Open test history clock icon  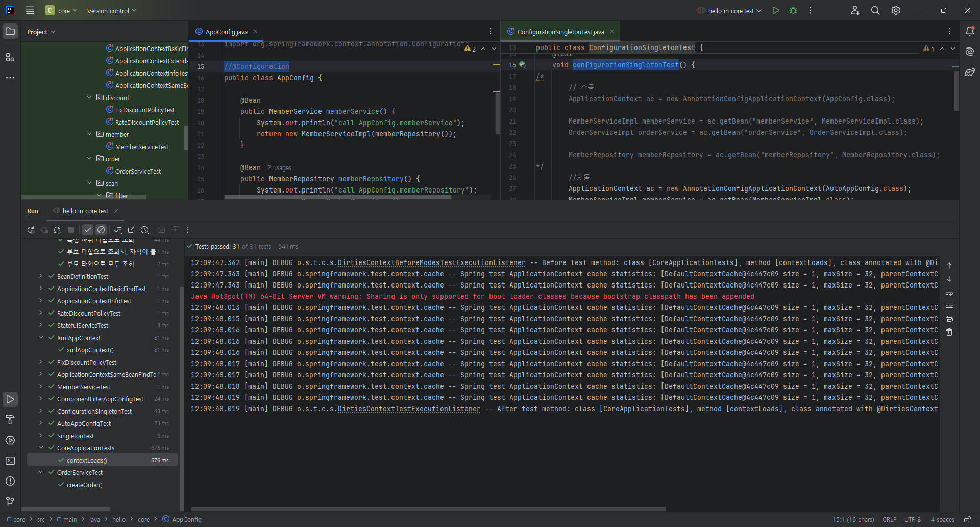[145, 230]
